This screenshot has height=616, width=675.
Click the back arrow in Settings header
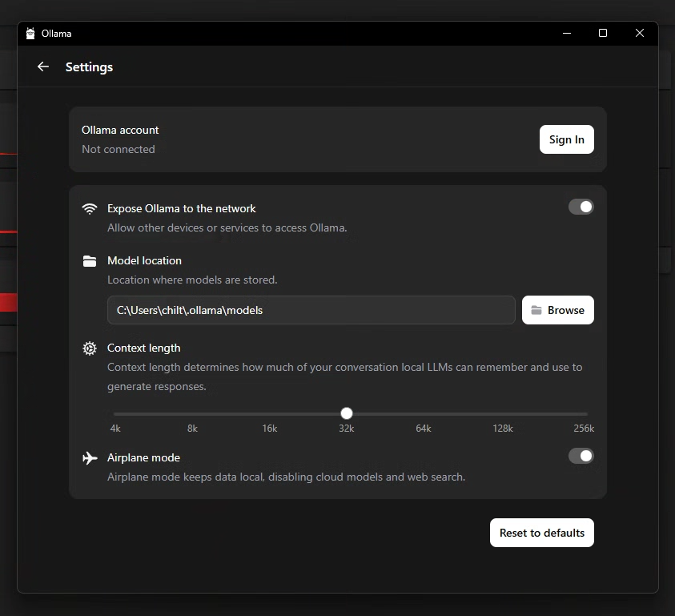43,67
